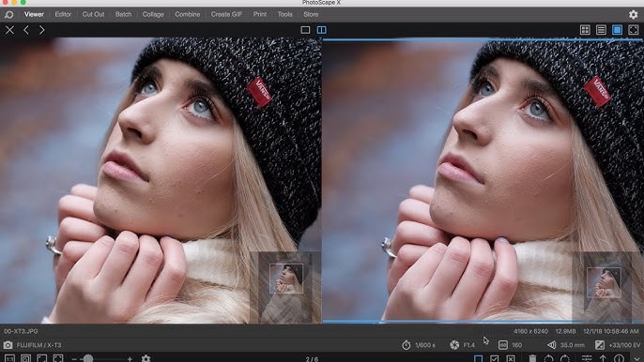
Task: Click the zoom in plus button
Action: [x=130, y=358]
